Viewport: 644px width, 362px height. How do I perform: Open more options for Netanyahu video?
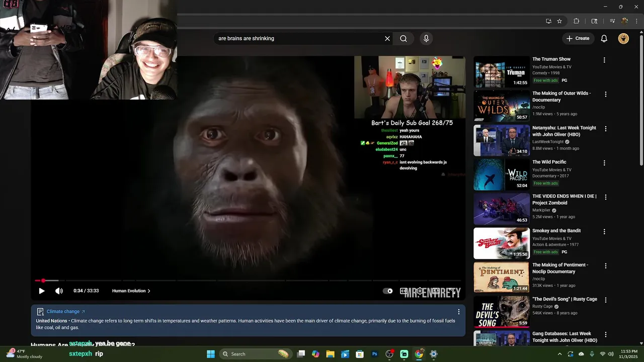[x=605, y=129]
